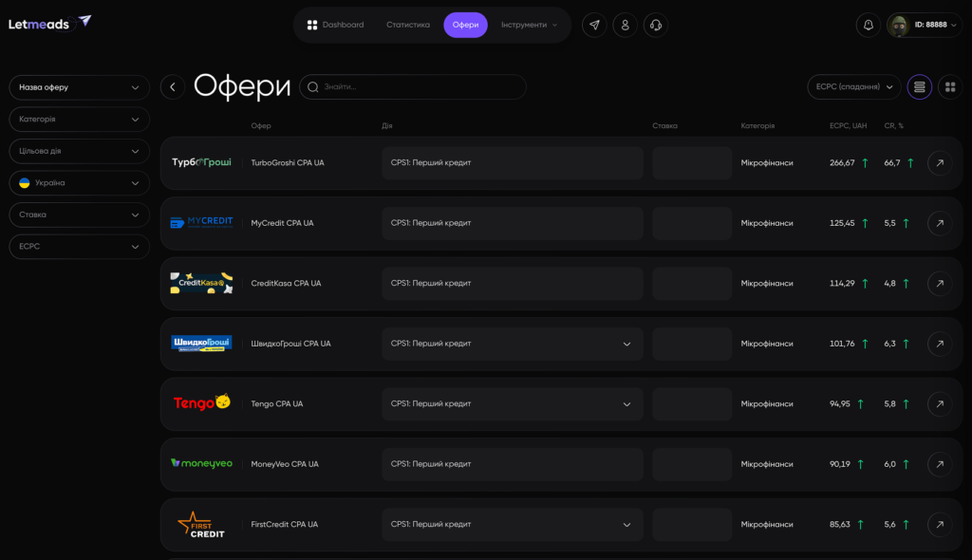Open the user profile icon
This screenshot has width=972, height=560.
(625, 25)
